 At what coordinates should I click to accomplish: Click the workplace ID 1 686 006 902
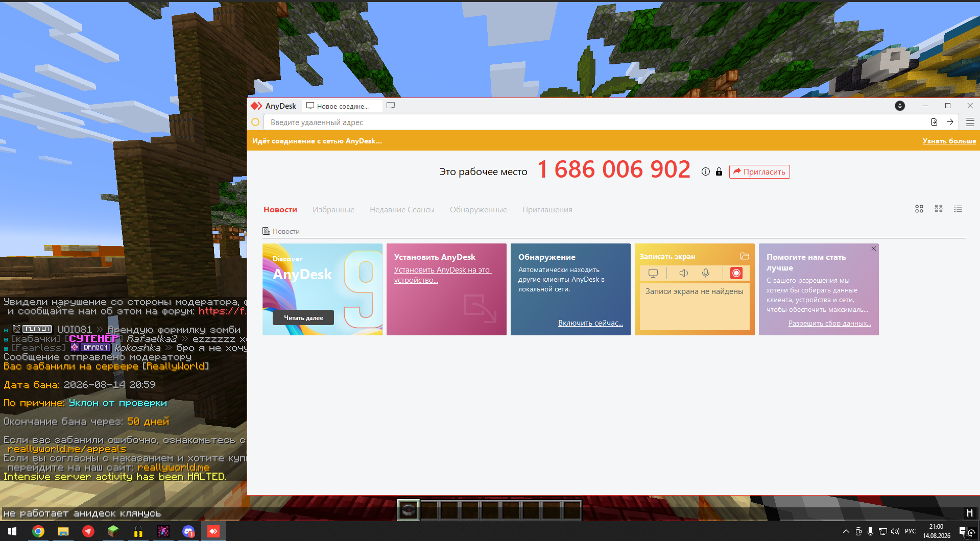[614, 169]
